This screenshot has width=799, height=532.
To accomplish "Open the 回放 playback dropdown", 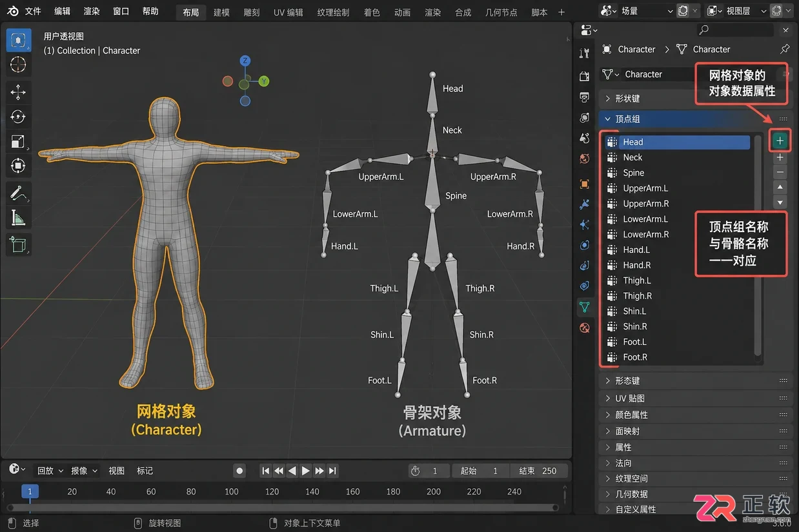I will pyautogui.click(x=50, y=471).
